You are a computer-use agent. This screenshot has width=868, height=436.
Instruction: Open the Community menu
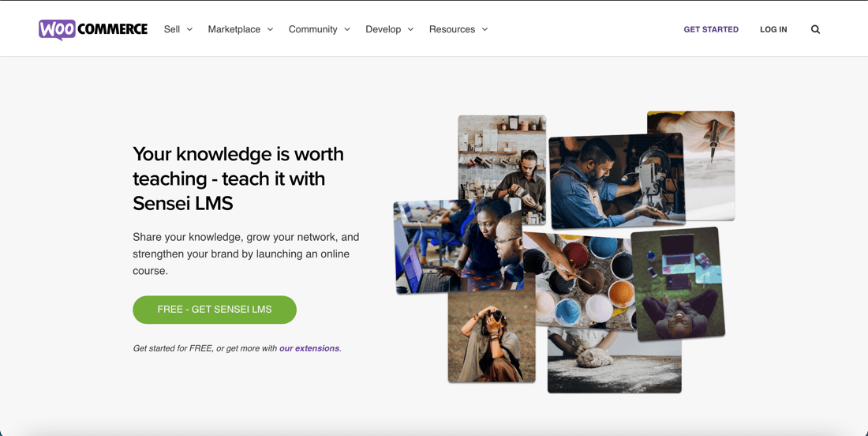point(312,29)
